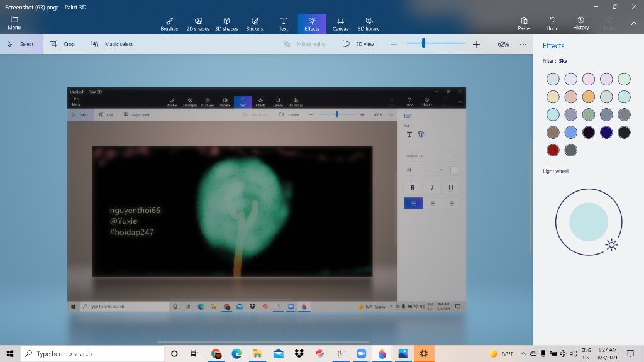Open Dropbox from the taskbar
The width and height of the screenshot is (644, 362).
point(299,353)
